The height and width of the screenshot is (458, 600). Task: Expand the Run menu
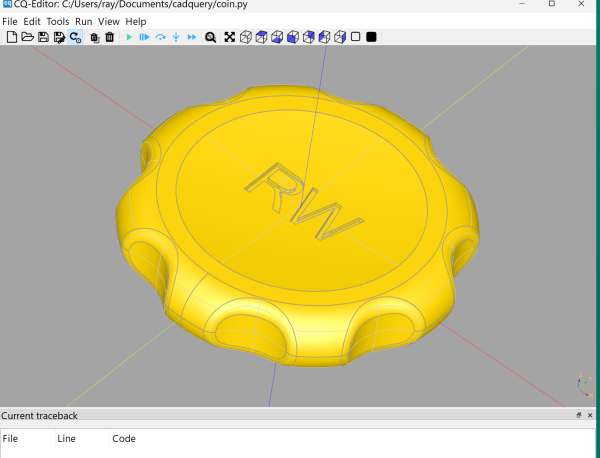[84, 21]
